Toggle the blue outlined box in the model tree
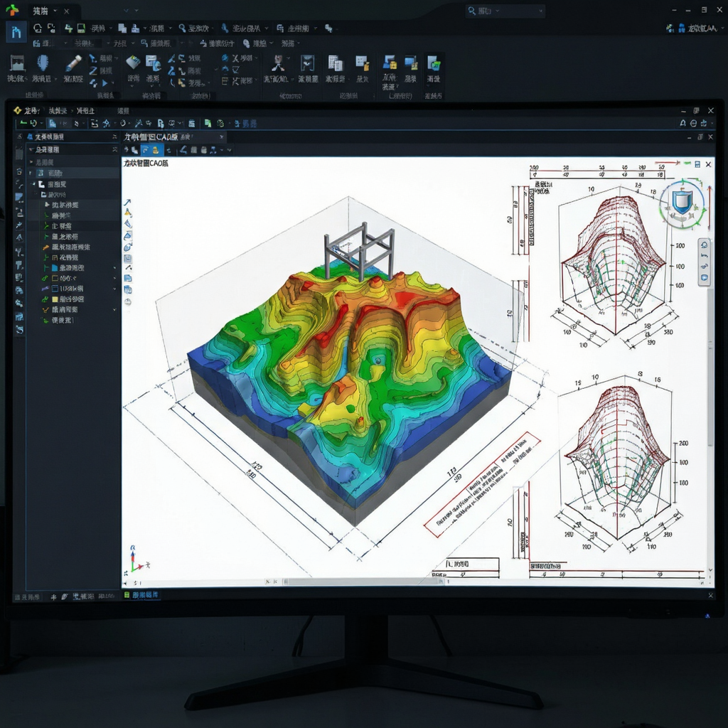The image size is (728, 728). [x=55, y=289]
